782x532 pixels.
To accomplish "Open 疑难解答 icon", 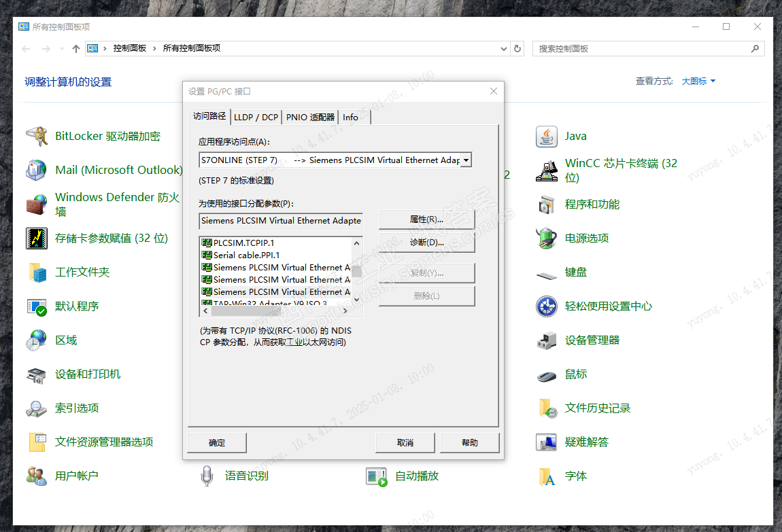I will pos(547,442).
